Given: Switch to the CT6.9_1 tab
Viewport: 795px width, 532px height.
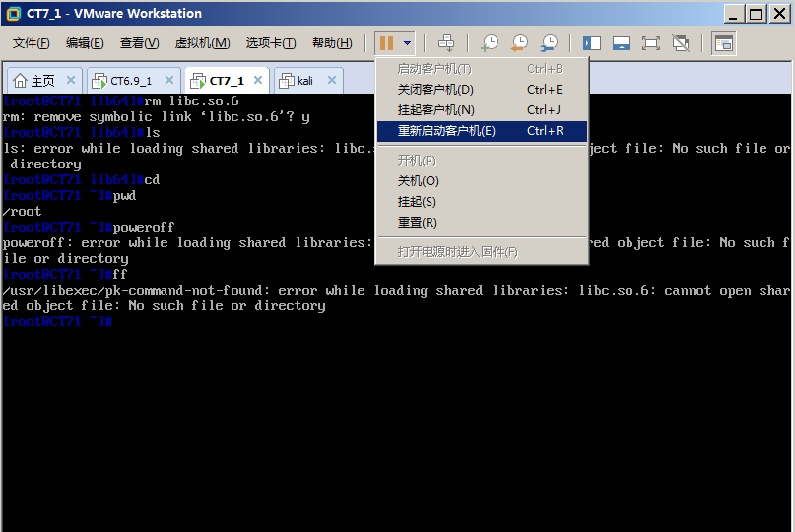Looking at the screenshot, I should pyautogui.click(x=131, y=81).
